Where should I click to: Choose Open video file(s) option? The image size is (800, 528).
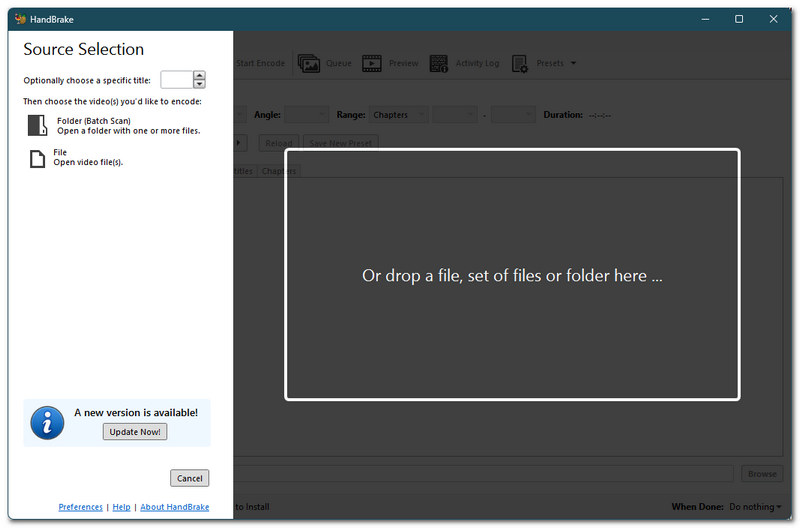[x=77, y=158]
